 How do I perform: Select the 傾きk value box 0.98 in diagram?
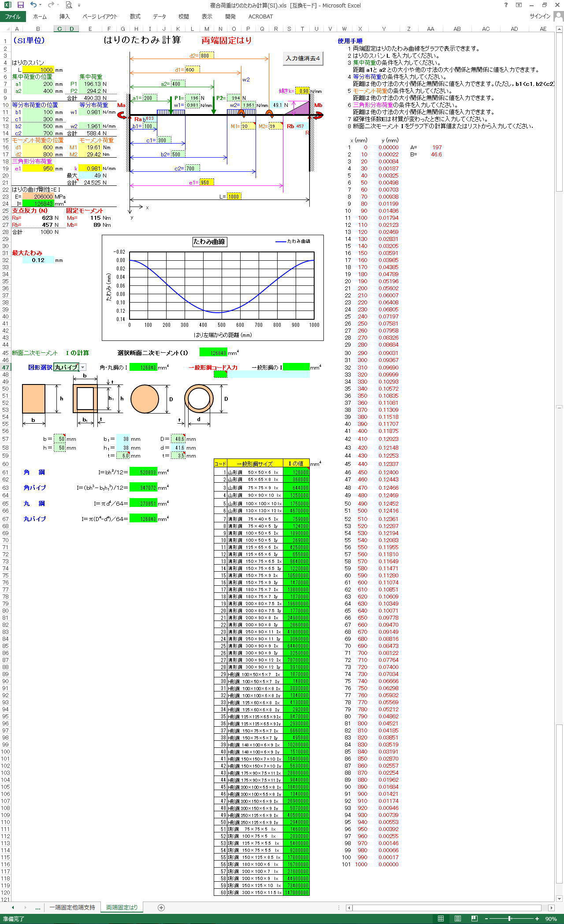coord(302,91)
